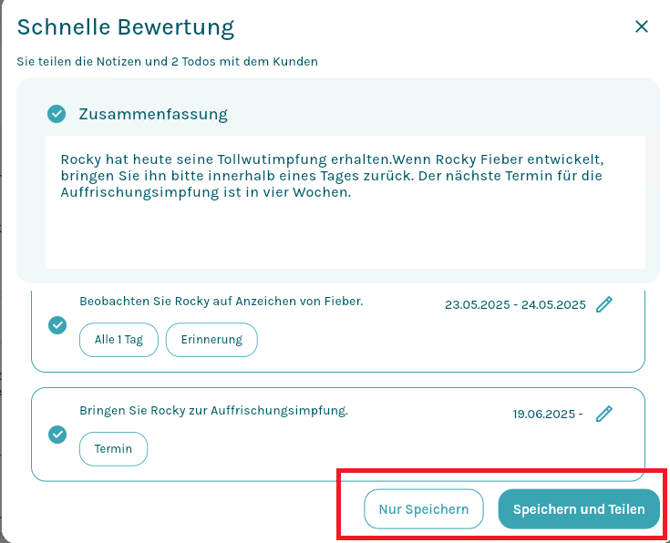Open the 23.05.2025 - 24.05.2025 date range

click(x=514, y=305)
